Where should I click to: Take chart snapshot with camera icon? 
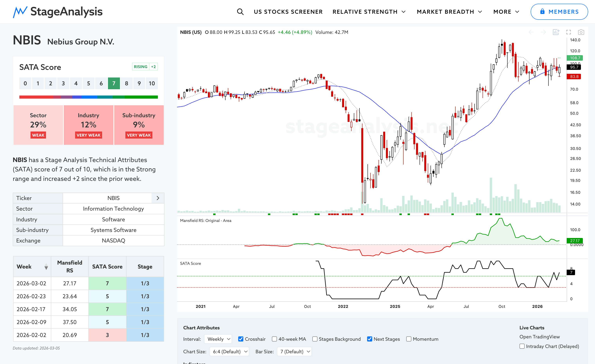581,32
